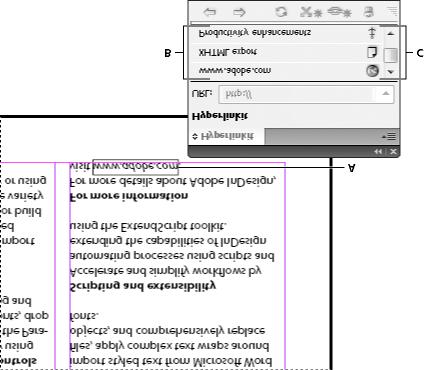
Task: Click the text 'For more details about Adobe InDesign,'
Action: coord(173,181)
